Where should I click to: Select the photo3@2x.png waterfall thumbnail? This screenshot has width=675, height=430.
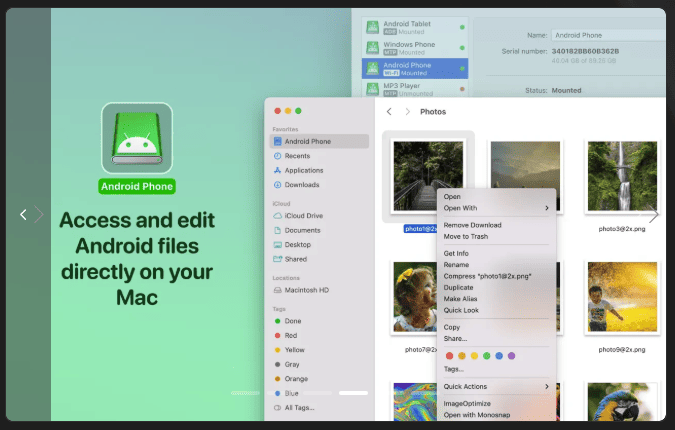pyautogui.click(x=622, y=176)
